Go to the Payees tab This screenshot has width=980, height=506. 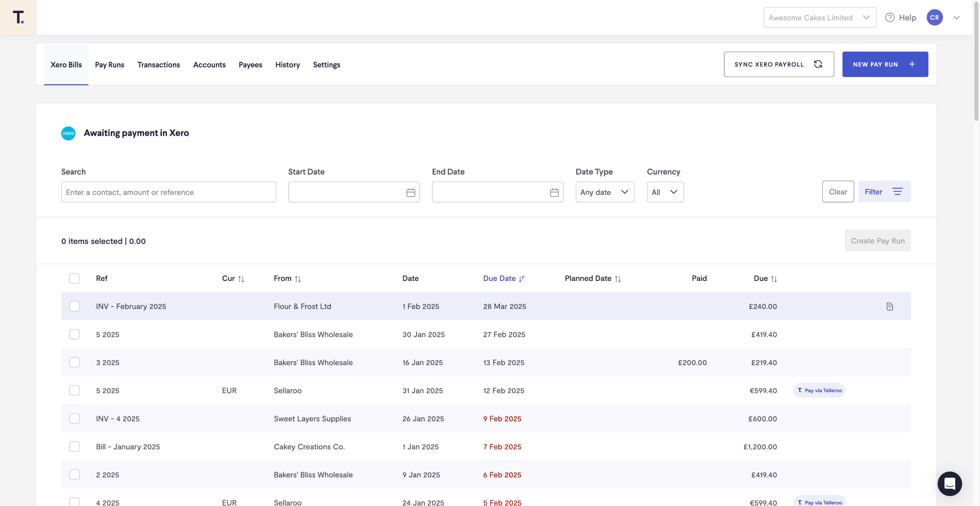pyautogui.click(x=250, y=65)
